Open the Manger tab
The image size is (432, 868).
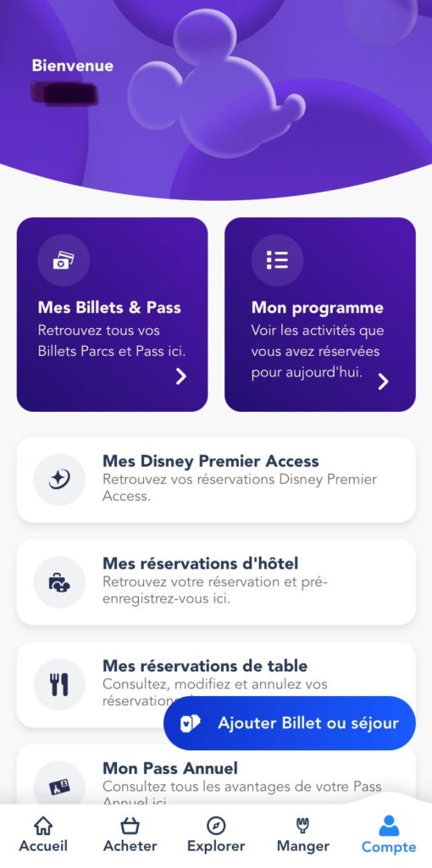pos(302,834)
